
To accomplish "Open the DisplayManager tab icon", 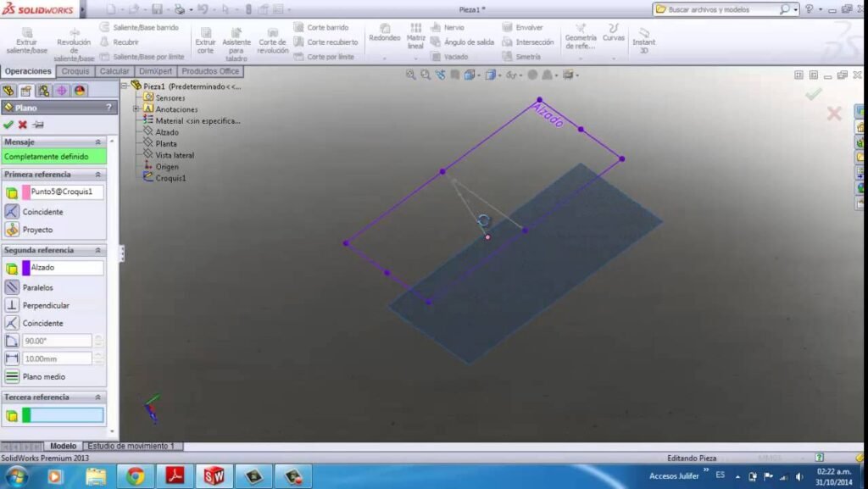I will tap(79, 90).
